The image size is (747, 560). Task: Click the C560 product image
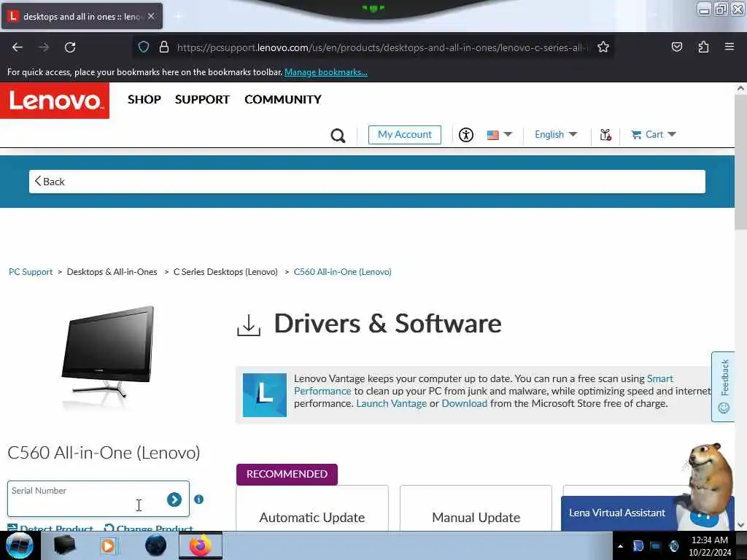click(x=108, y=357)
